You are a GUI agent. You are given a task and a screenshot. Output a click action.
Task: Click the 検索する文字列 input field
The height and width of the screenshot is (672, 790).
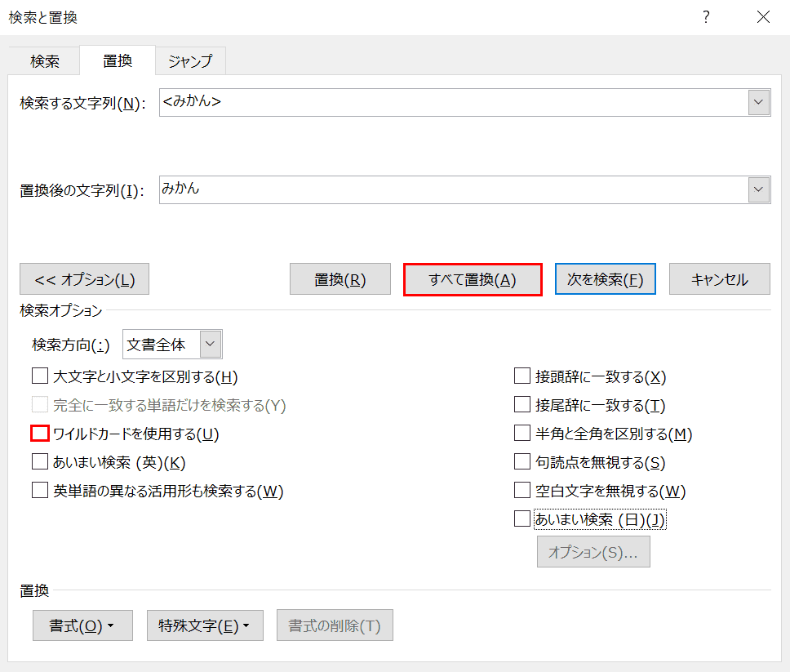(454, 102)
